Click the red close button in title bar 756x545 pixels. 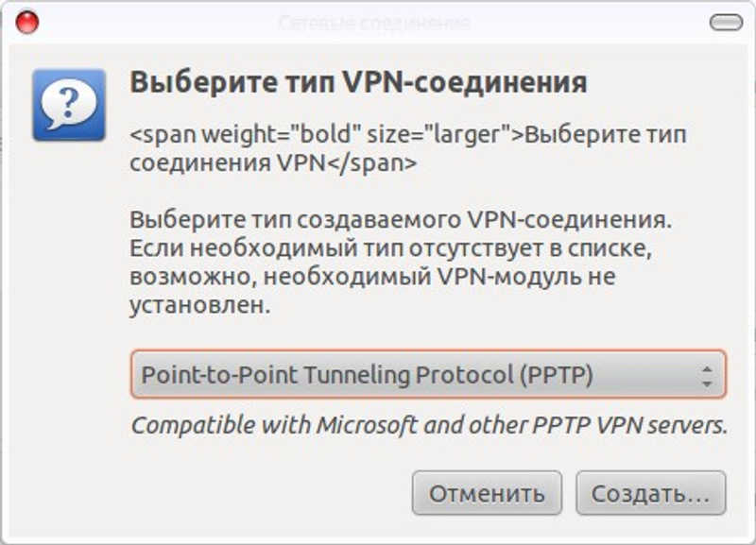[x=26, y=23]
